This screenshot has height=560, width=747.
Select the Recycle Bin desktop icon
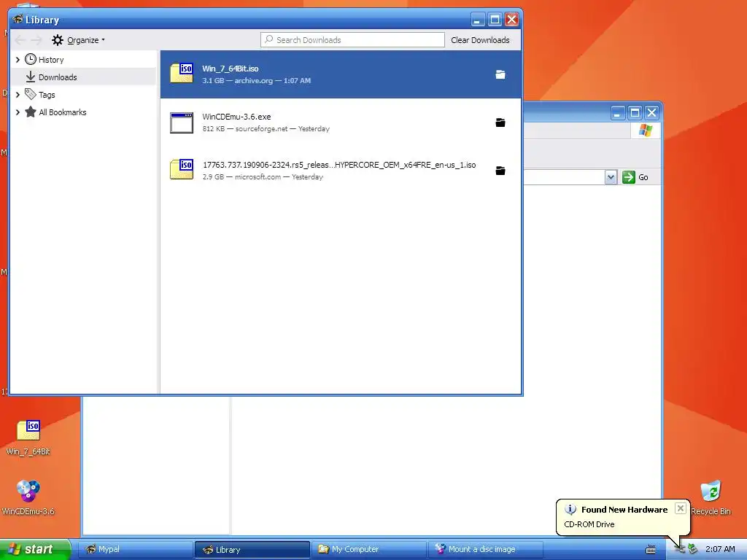tap(711, 497)
